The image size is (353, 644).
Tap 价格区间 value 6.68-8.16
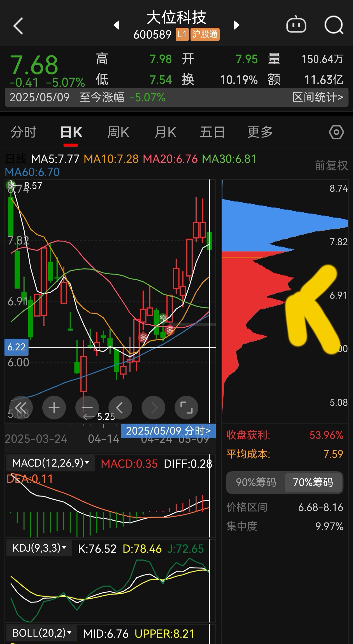pyautogui.click(x=321, y=507)
